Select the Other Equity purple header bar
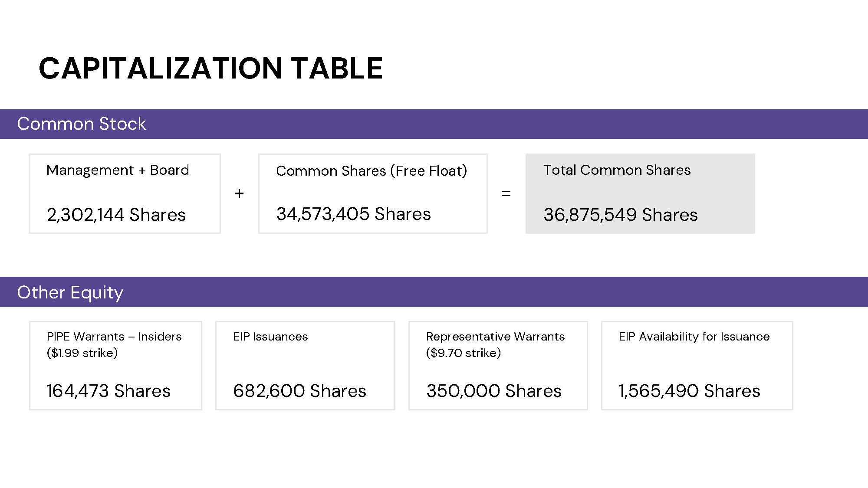Viewport: 868px width, 488px height. point(434,292)
